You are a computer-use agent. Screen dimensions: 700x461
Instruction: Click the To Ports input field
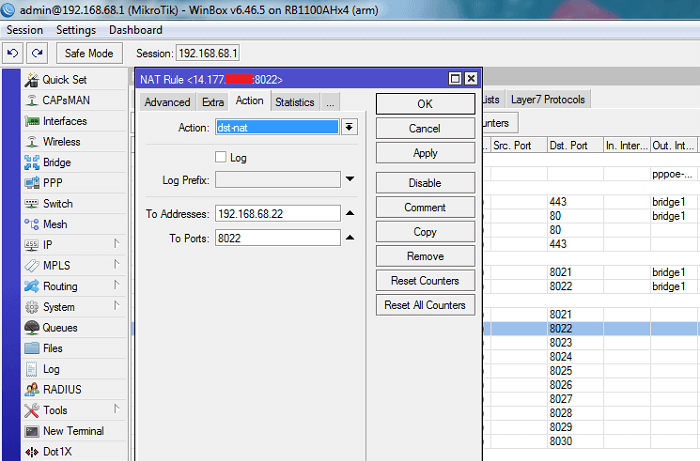click(x=276, y=238)
